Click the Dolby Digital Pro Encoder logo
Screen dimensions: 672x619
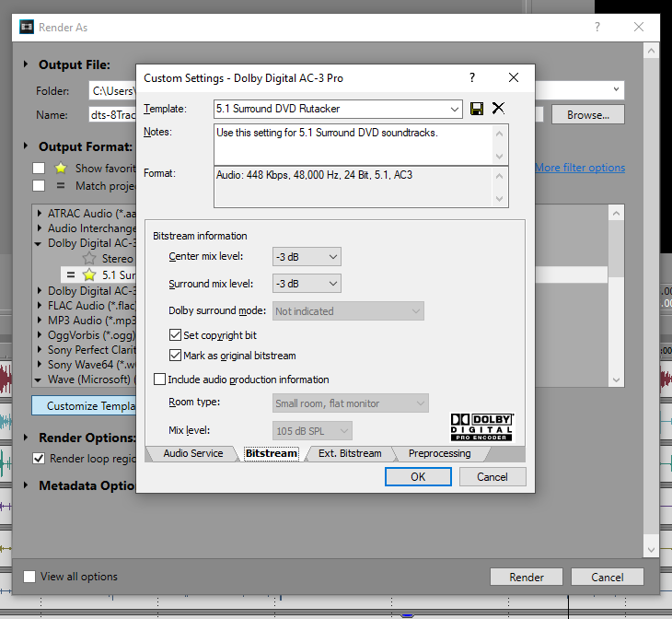[x=481, y=426]
